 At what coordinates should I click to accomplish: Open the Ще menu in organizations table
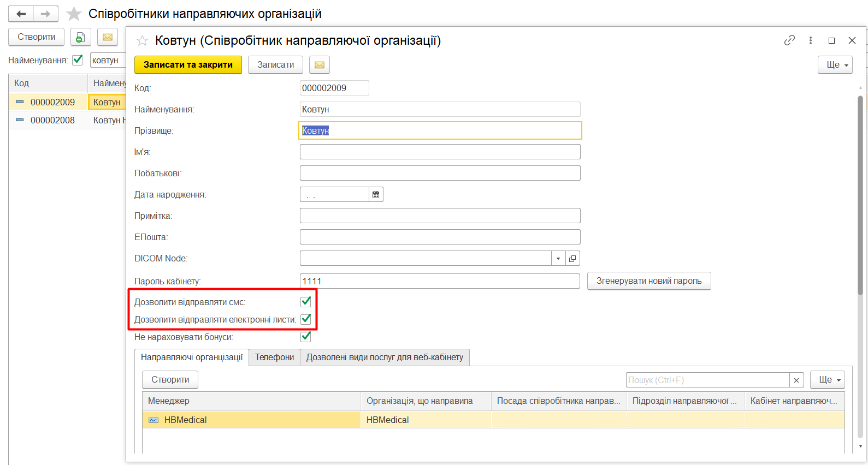827,380
